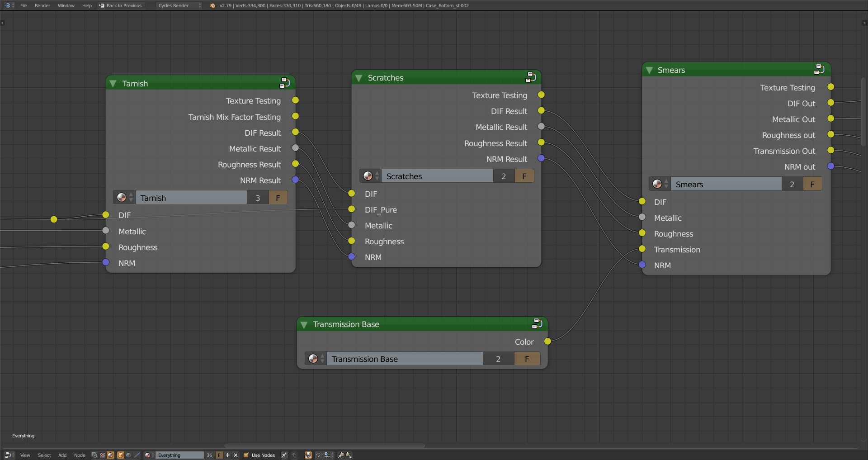Screen dimensions: 868x460
Task: Click the copy nodes icon
Action: pos(341,455)
